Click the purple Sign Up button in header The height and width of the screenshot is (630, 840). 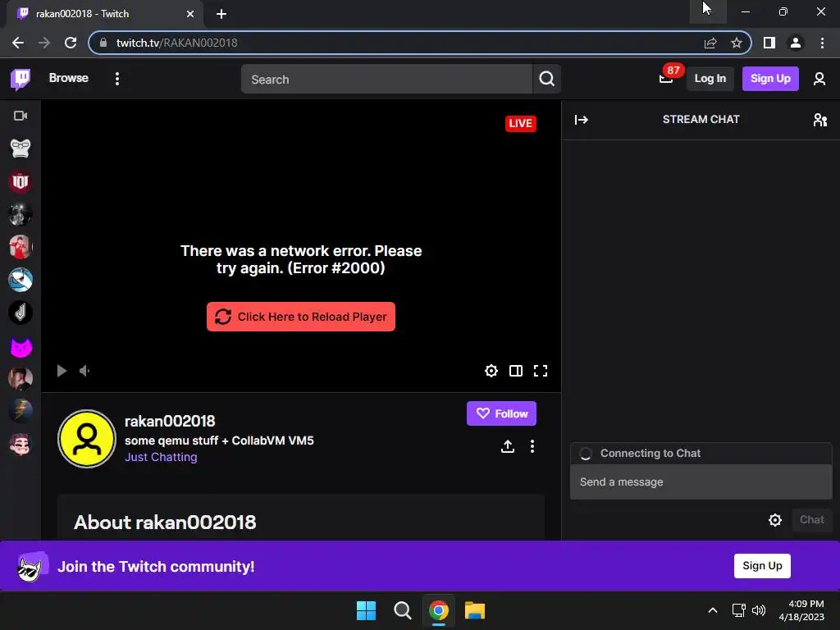coord(769,78)
